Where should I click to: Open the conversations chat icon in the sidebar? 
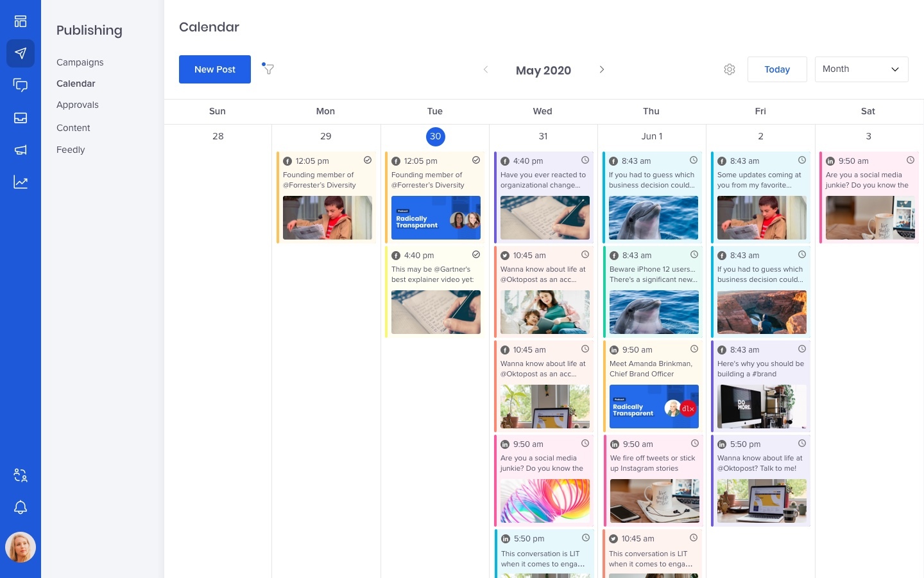pos(21,85)
